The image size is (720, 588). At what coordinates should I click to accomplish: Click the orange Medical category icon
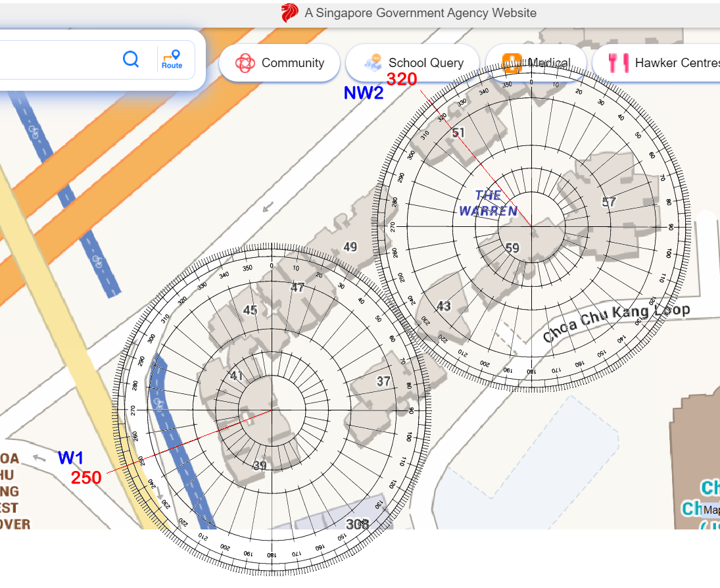pyautogui.click(x=512, y=63)
